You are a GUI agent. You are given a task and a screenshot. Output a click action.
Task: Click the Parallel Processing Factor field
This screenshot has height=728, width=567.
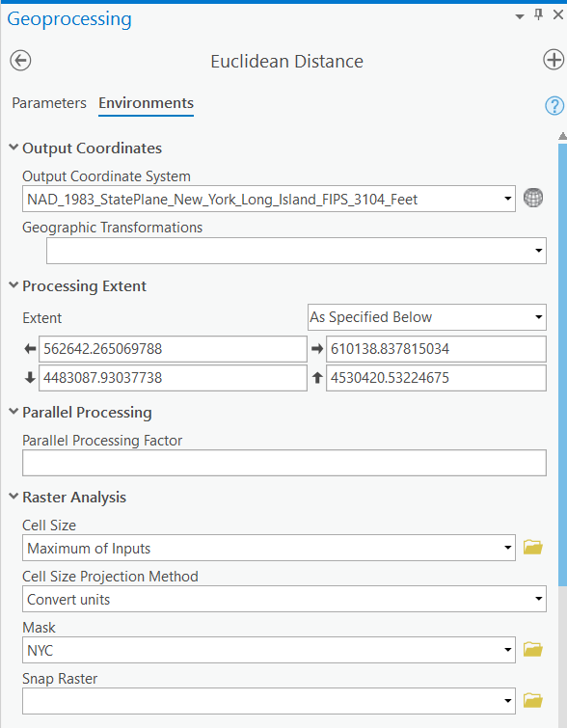(284, 463)
